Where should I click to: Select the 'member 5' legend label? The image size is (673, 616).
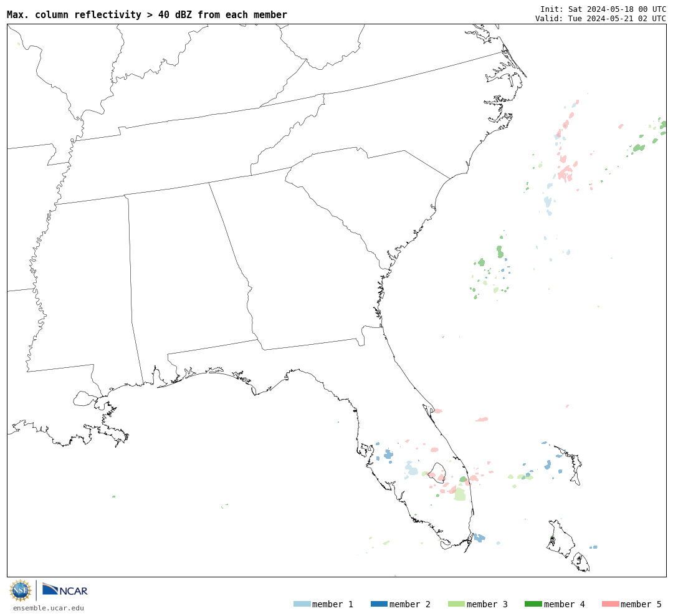pos(641,604)
